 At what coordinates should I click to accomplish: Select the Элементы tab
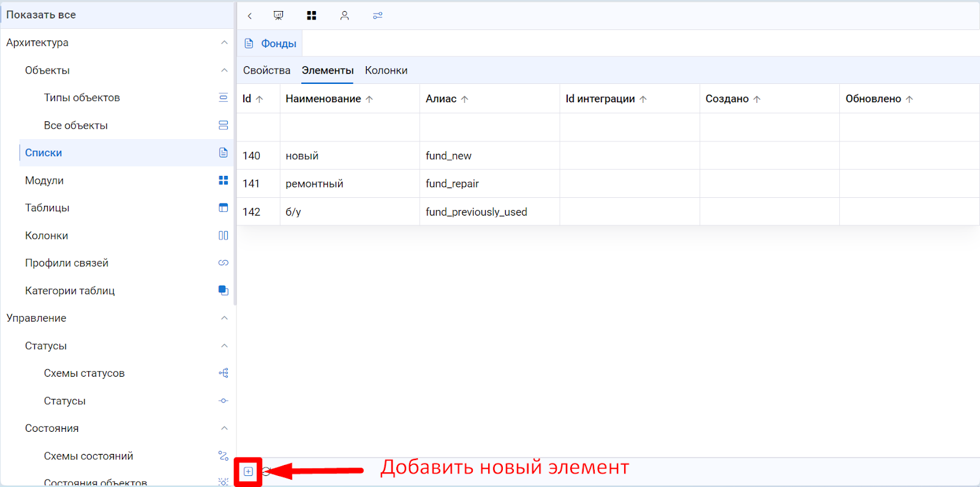328,70
